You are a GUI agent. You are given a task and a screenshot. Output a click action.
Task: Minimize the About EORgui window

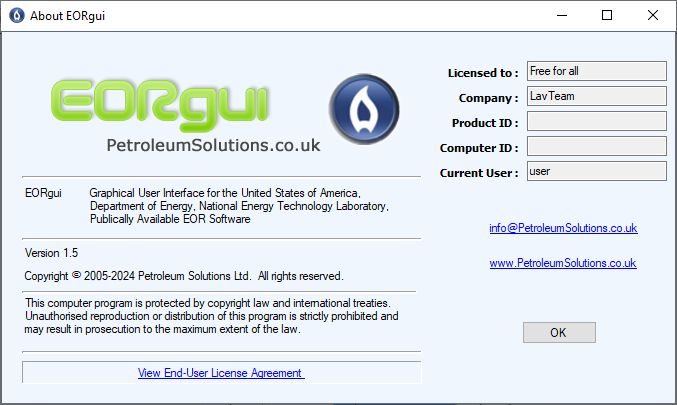562,16
